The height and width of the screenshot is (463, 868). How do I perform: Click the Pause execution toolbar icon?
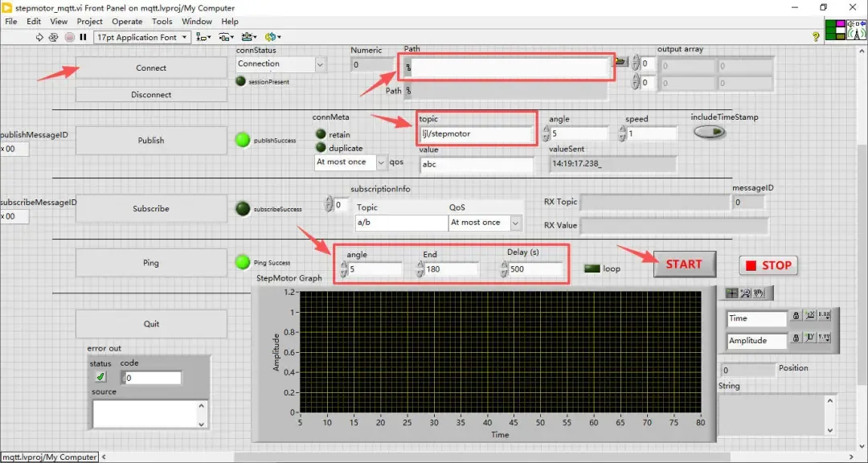click(x=83, y=37)
